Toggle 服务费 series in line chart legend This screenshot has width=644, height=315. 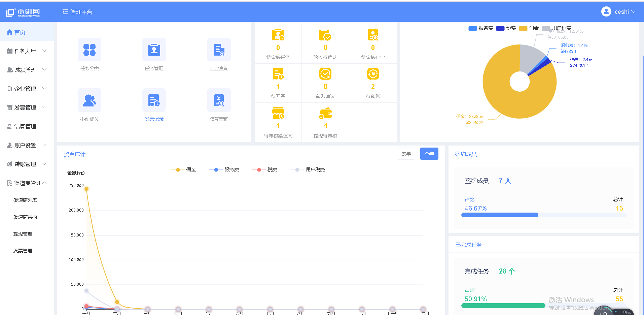coord(224,170)
